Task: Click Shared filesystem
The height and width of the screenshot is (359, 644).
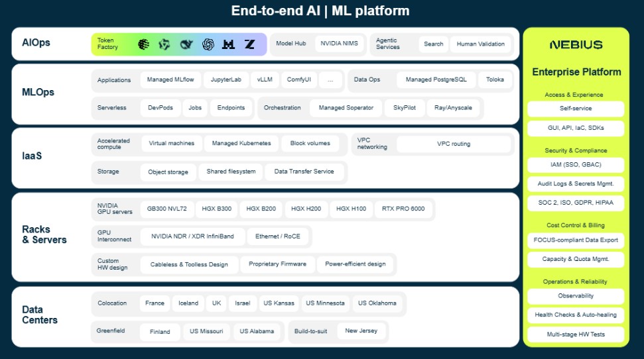Action: 231,172
